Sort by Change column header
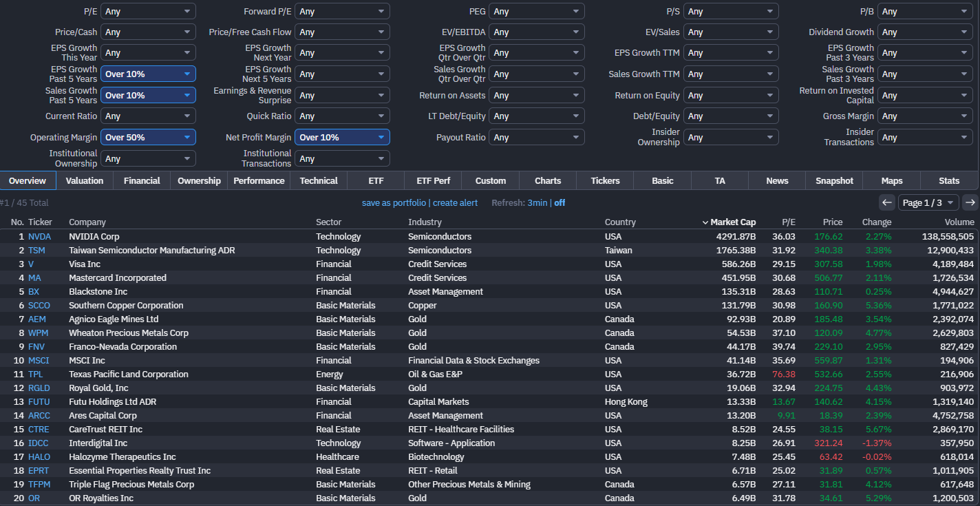Screen dimensions: 980x506 pyautogui.click(x=877, y=222)
